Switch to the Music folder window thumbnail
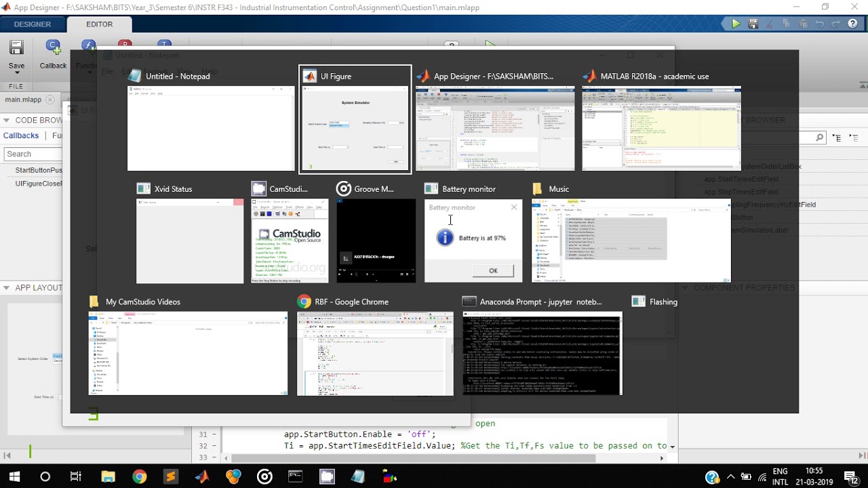Screen dimensions: 868x488 point(631,240)
